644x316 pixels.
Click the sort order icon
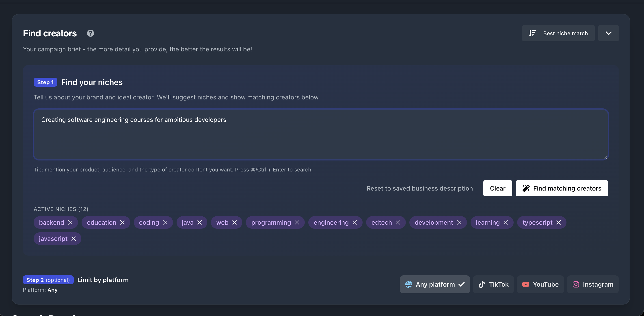coord(532,33)
